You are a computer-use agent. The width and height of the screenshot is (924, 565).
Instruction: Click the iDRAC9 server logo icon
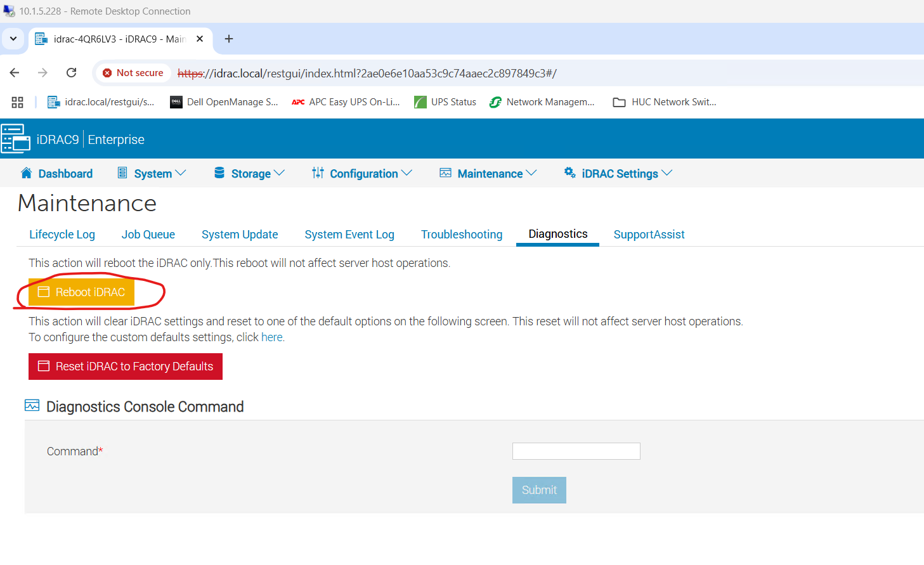click(x=15, y=139)
